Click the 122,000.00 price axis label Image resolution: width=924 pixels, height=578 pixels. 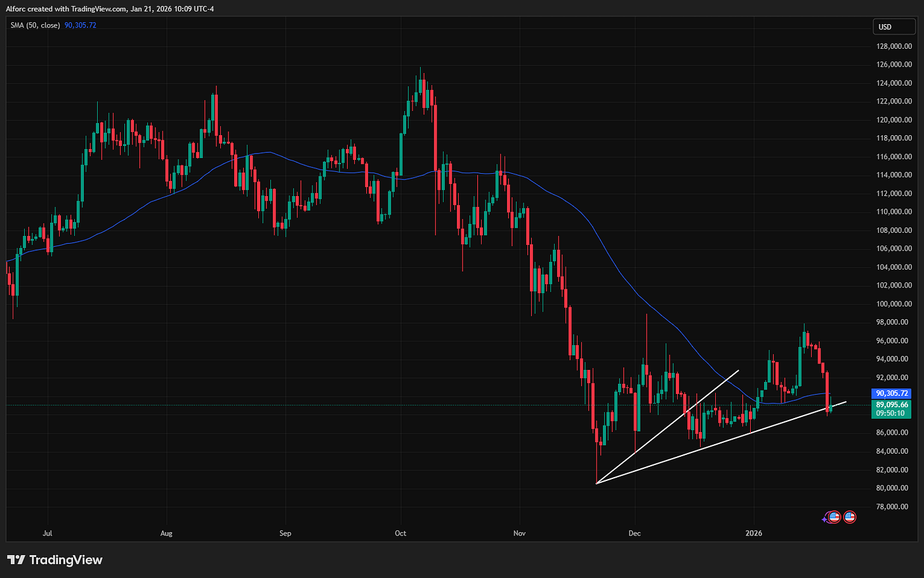coord(894,102)
